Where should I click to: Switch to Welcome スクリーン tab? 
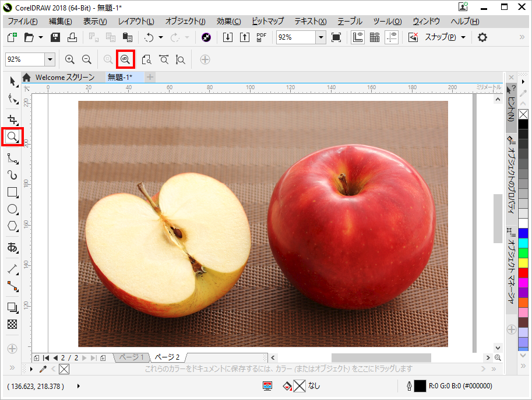[65, 78]
